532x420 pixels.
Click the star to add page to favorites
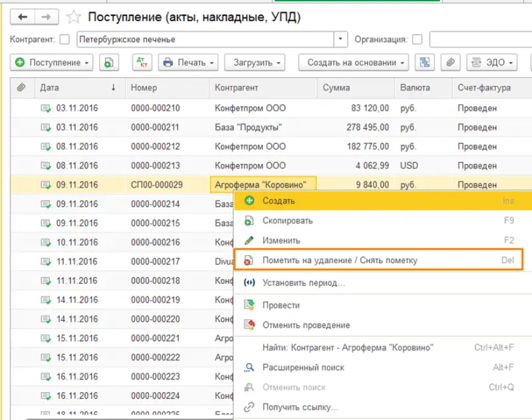click(73, 17)
